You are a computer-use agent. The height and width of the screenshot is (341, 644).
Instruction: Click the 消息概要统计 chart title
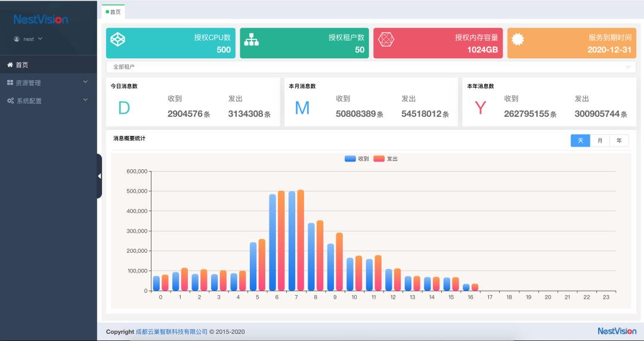coord(129,138)
